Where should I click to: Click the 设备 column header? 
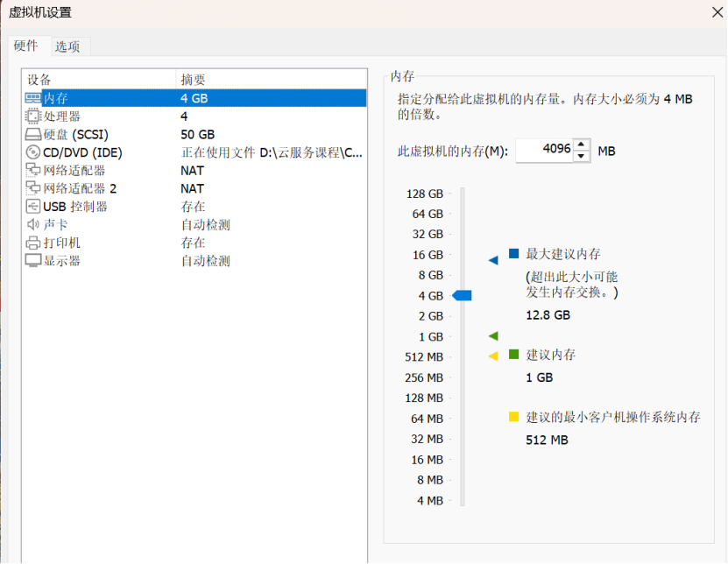point(99,80)
